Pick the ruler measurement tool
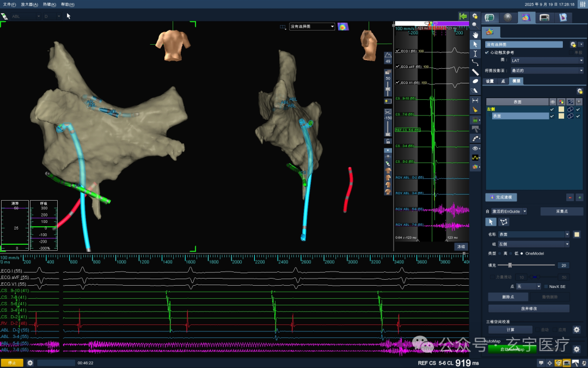This screenshot has height=368, width=588. point(475,72)
